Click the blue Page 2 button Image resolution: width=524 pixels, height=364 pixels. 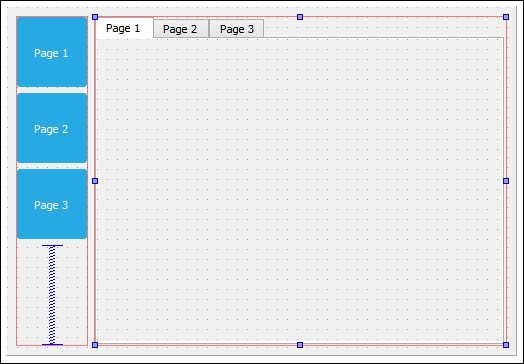pyautogui.click(x=52, y=128)
